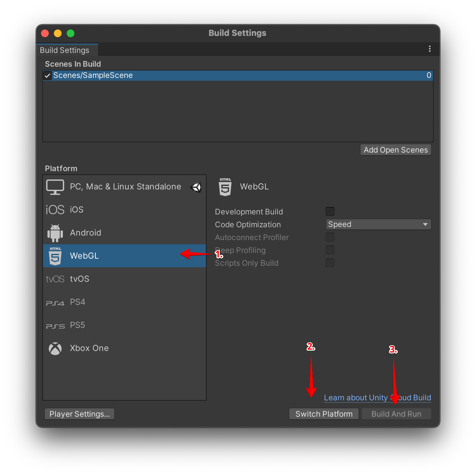Click the PS5 logo icon

(55, 326)
